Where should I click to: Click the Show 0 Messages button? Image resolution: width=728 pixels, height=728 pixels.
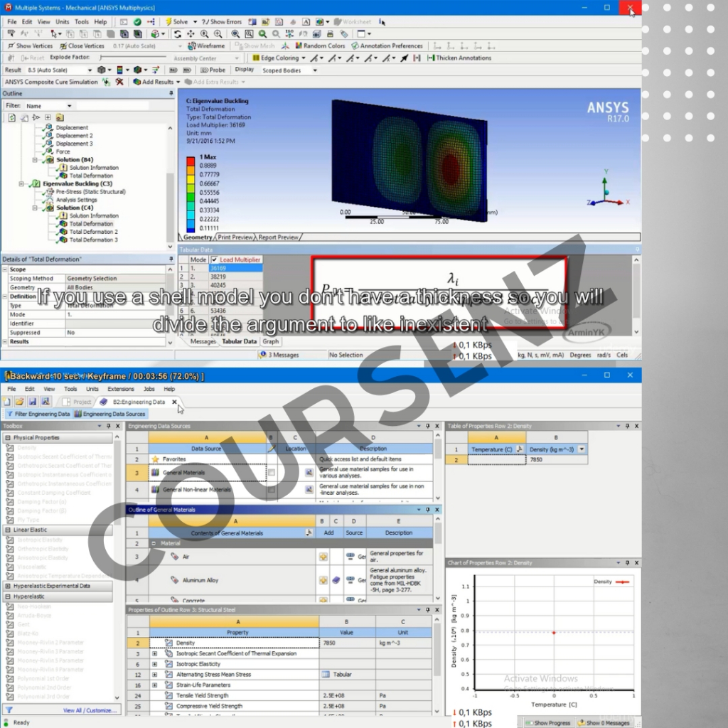point(604,723)
